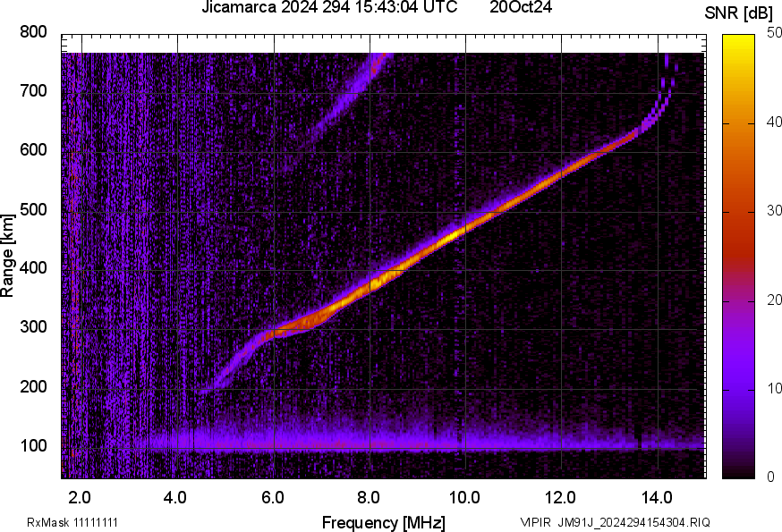Click the 14.0 frequency tick label
Screen dimensions: 782x532
pyautogui.click(x=657, y=497)
